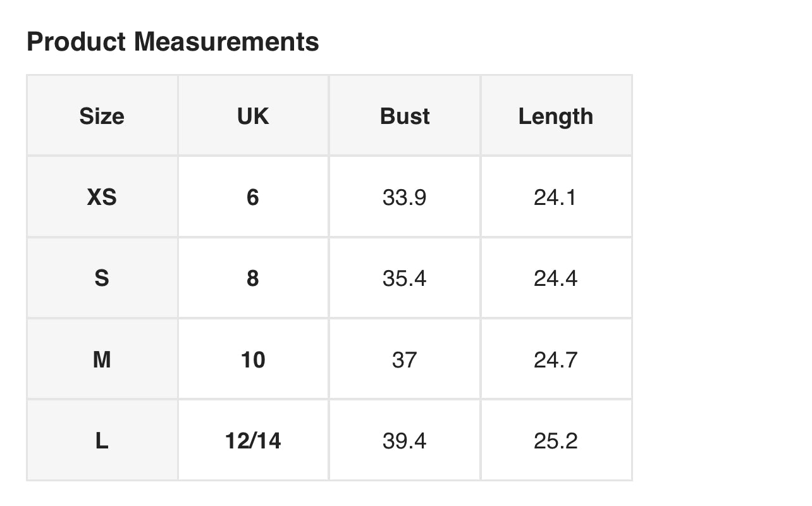812x506 pixels.
Task: Click the L size row label
Action: pos(102,440)
